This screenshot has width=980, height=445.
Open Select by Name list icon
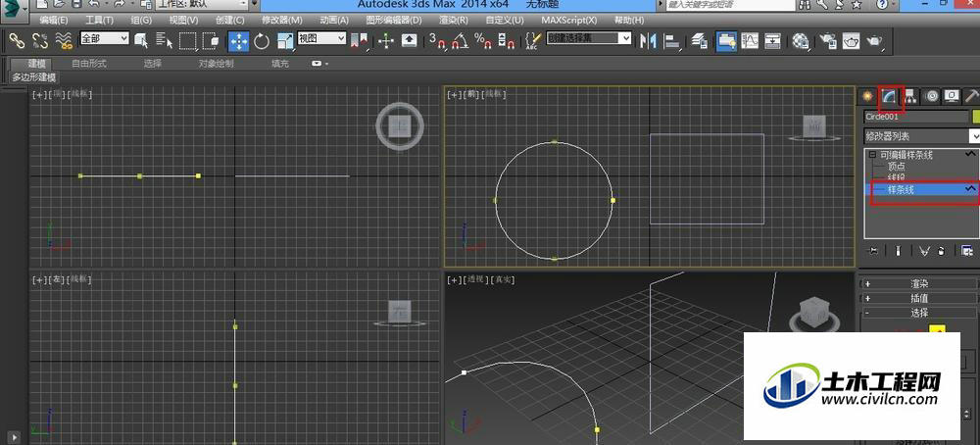point(165,41)
